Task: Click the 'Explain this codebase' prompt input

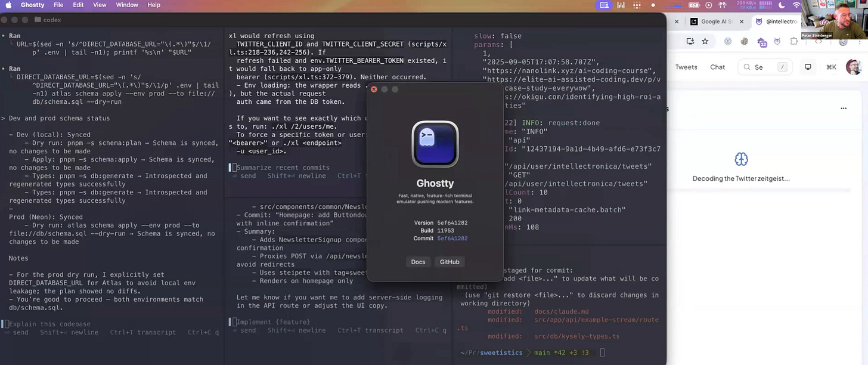Action: (x=49, y=324)
